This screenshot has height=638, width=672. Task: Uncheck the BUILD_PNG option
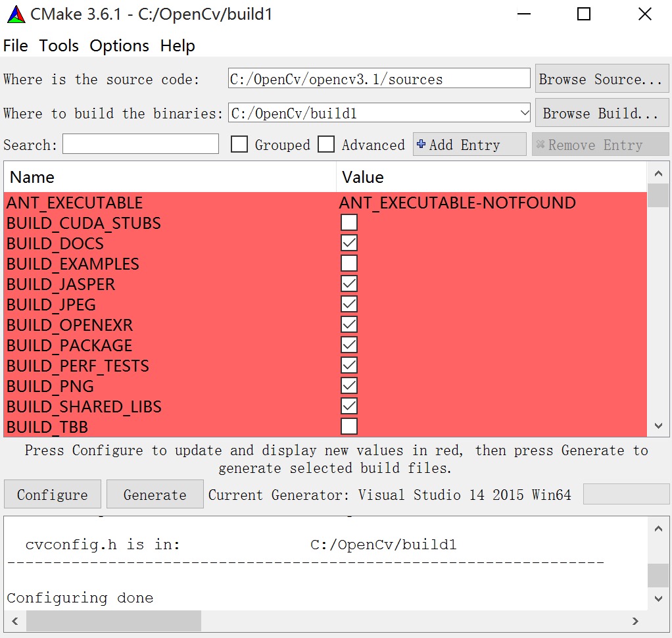click(349, 385)
